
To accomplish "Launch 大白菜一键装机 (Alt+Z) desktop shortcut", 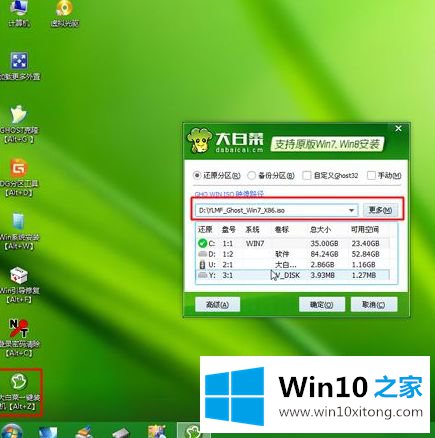I will (19, 392).
